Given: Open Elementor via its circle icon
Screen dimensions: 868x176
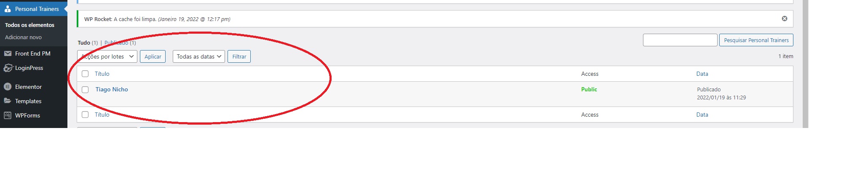Looking at the screenshot, I should pos(8,87).
